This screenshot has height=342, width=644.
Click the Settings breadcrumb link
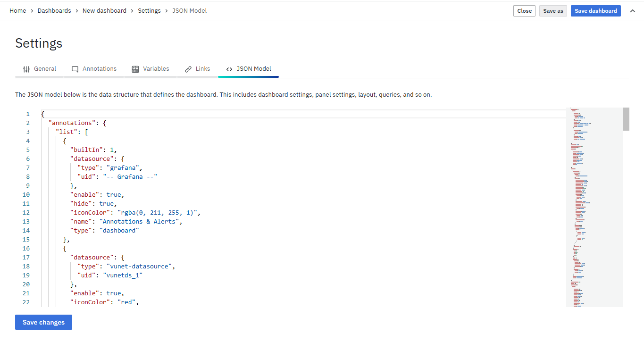[x=149, y=10]
